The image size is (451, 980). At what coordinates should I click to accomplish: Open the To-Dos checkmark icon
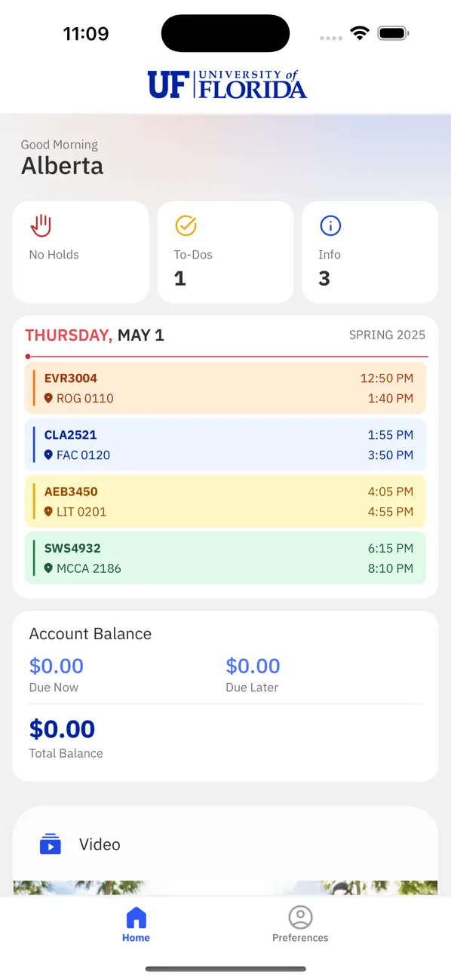pyautogui.click(x=186, y=225)
